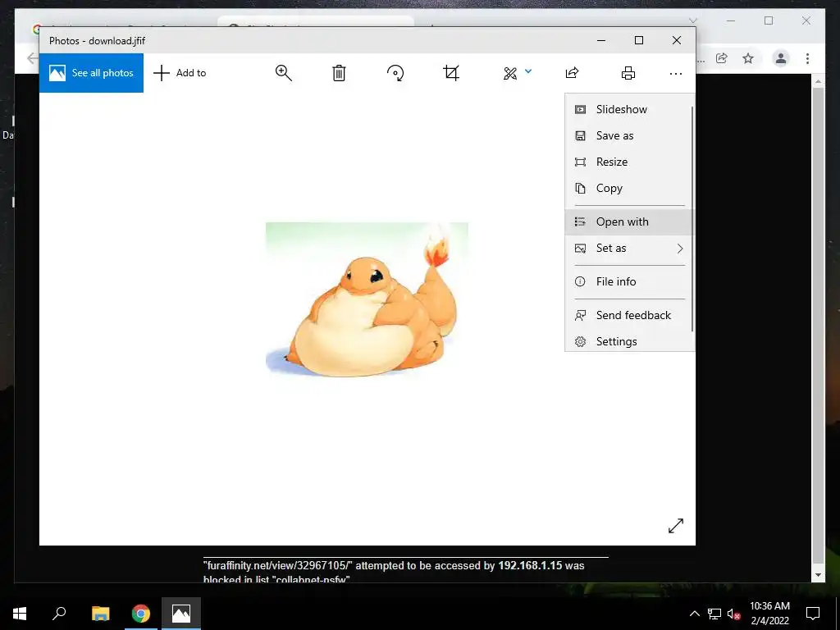Open the three-dot See more menu
Viewport: 840px width, 630px height.
pyautogui.click(x=676, y=73)
